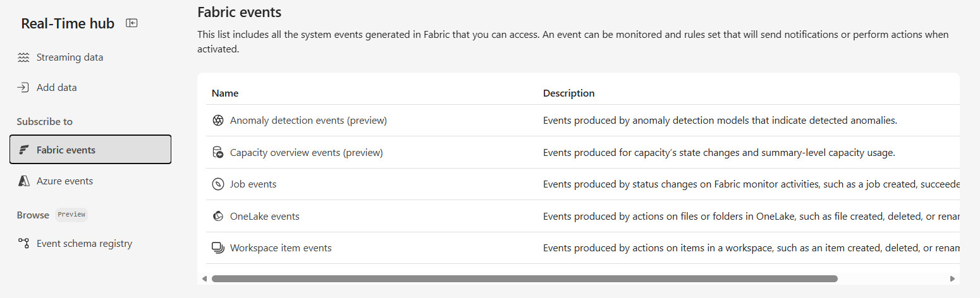Open the OneLake events entry

pos(264,217)
